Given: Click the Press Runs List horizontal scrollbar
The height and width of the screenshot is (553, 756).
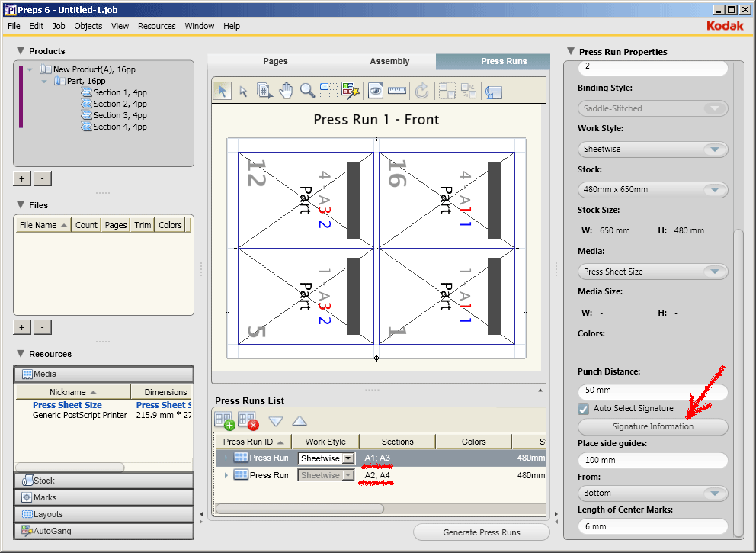Looking at the screenshot, I should click(300, 509).
